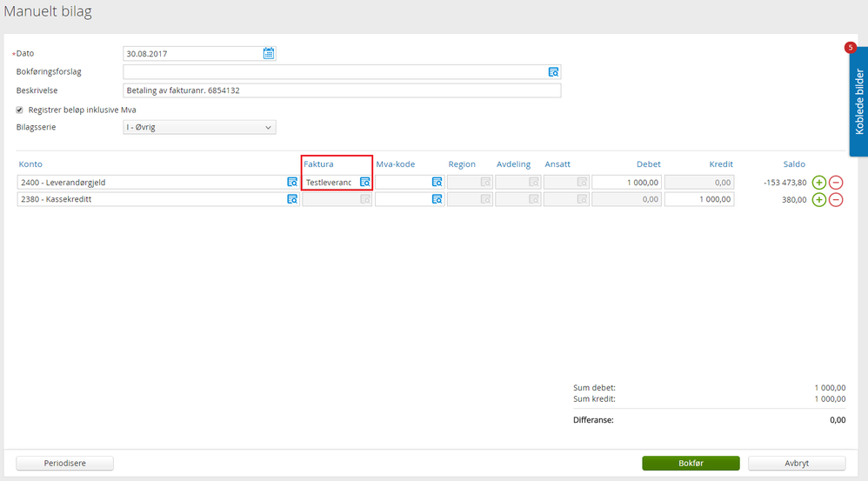The width and height of the screenshot is (868, 481).
Task: Remove the Kassekreditt row with minus icon
Action: click(836, 199)
